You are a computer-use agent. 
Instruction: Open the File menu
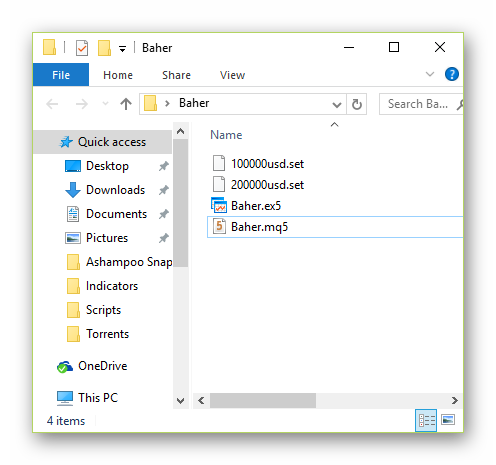tap(61, 75)
